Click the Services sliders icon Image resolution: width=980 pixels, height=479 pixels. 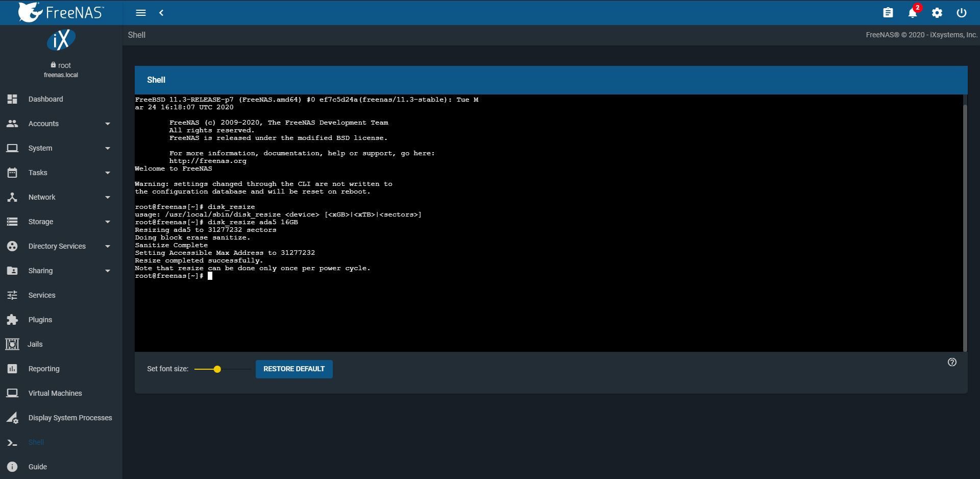click(x=12, y=295)
